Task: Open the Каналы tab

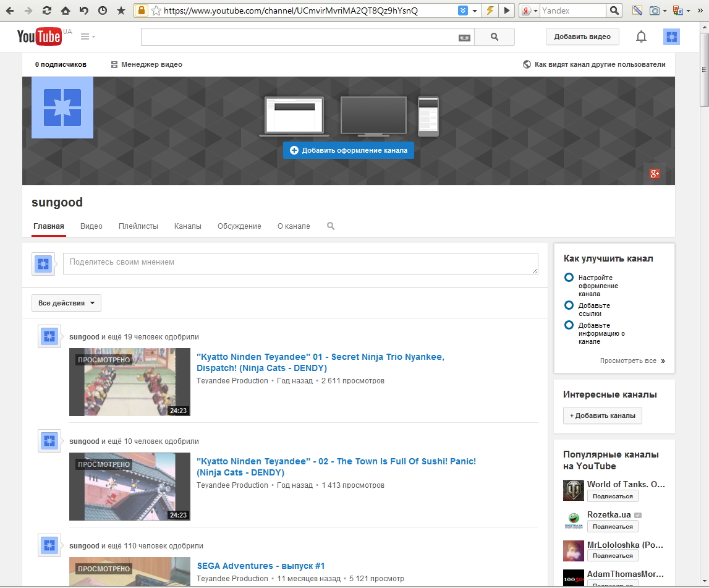Action: pos(188,226)
